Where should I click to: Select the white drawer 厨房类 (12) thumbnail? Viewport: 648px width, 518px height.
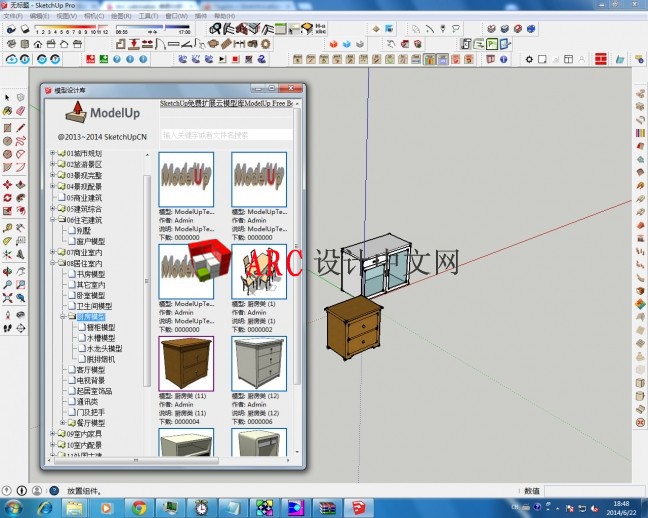(259, 363)
